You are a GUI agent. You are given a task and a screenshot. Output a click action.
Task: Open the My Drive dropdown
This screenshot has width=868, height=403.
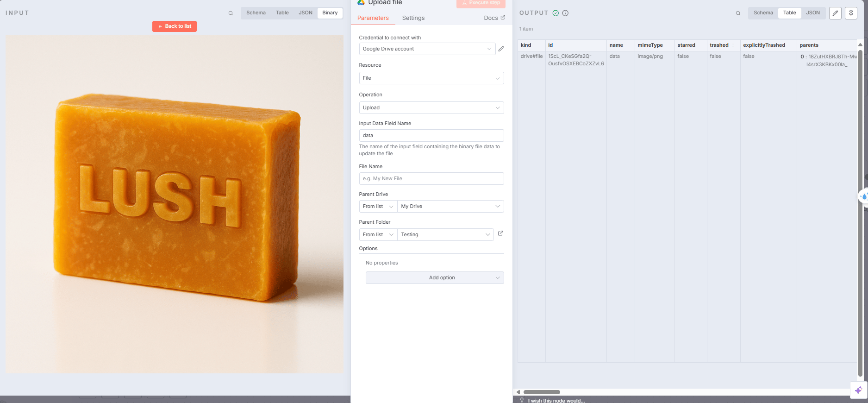tap(450, 207)
